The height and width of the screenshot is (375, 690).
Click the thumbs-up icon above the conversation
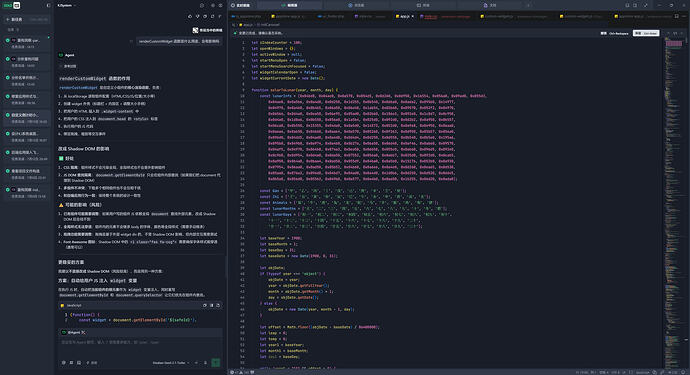(x=190, y=16)
